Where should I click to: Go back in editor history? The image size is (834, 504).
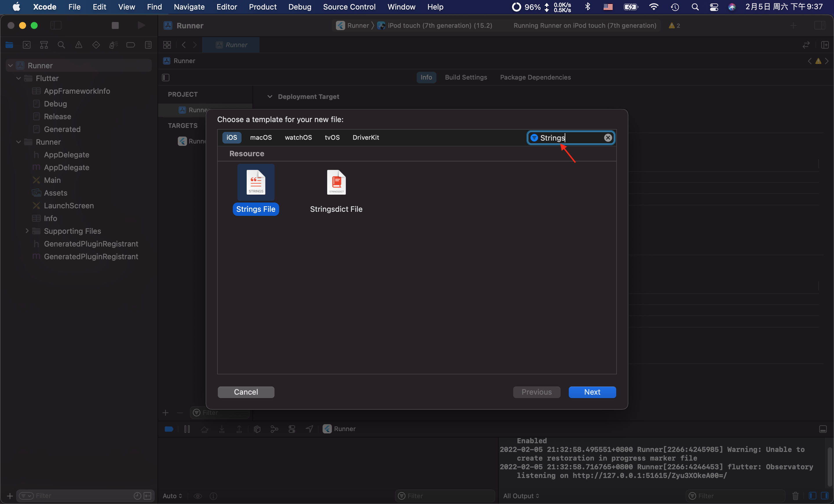click(184, 45)
